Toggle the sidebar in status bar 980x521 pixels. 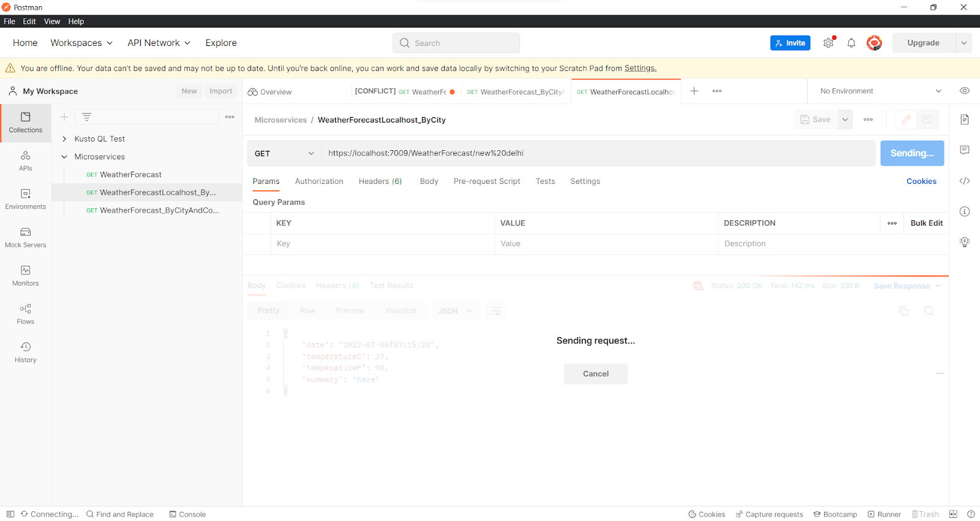[x=10, y=514]
